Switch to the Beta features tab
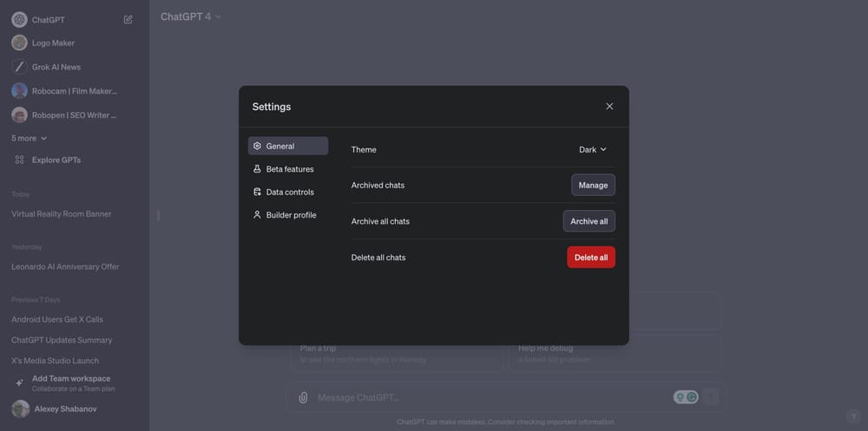868x431 pixels. (289, 169)
